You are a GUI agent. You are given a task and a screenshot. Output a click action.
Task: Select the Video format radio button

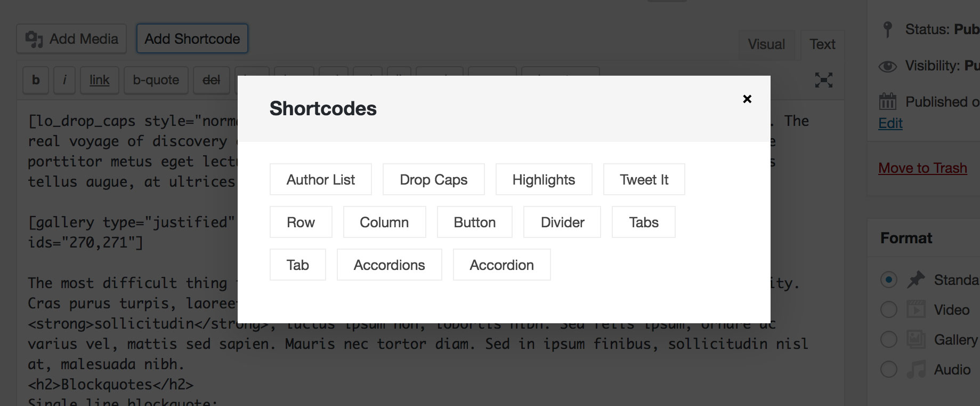[x=888, y=309]
